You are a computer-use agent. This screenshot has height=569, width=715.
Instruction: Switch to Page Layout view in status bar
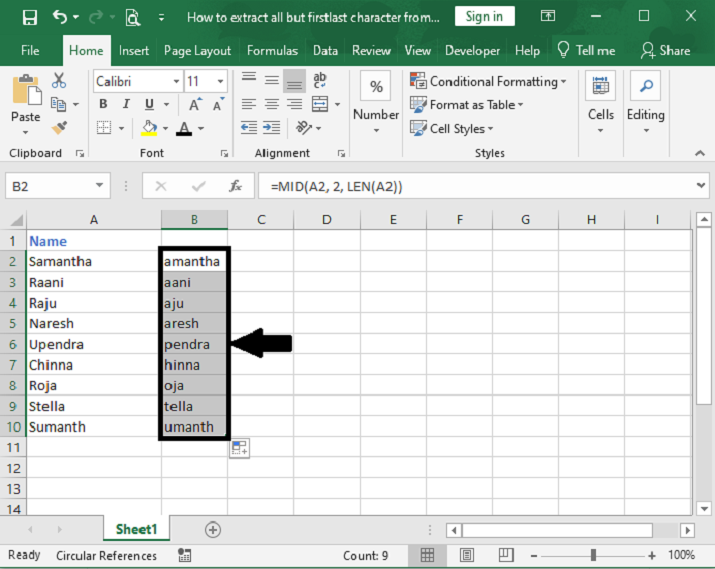467,555
